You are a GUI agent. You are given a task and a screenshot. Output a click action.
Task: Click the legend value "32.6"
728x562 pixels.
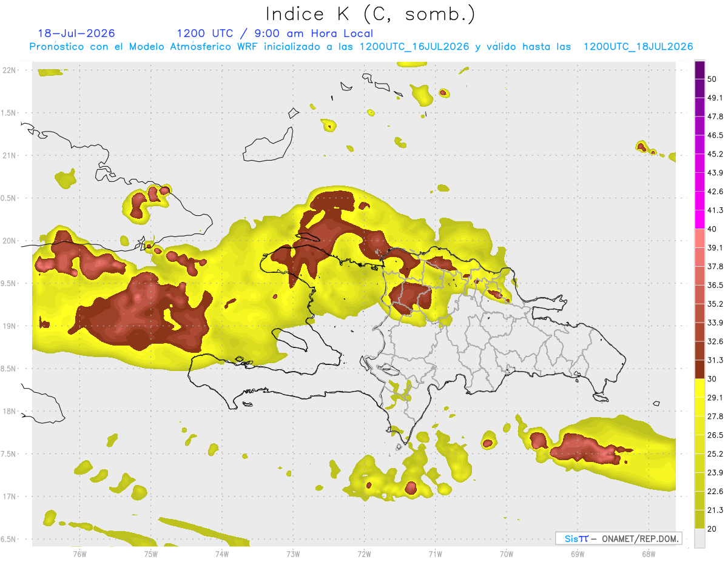coord(715,341)
